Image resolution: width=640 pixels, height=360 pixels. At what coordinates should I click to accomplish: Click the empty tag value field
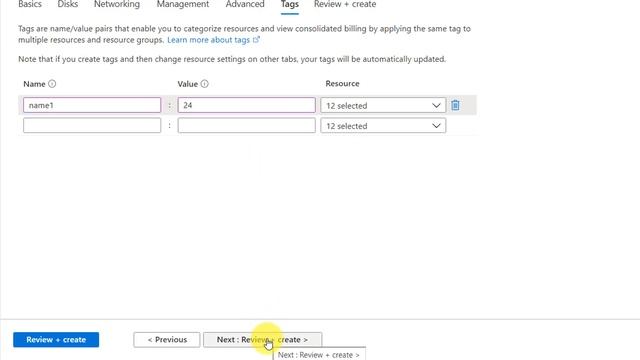(247, 125)
